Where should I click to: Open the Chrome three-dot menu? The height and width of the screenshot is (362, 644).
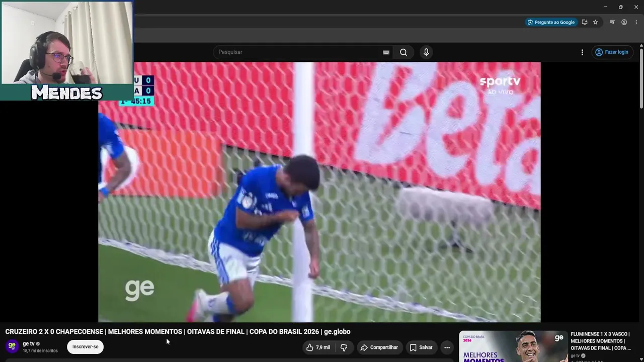click(x=636, y=22)
